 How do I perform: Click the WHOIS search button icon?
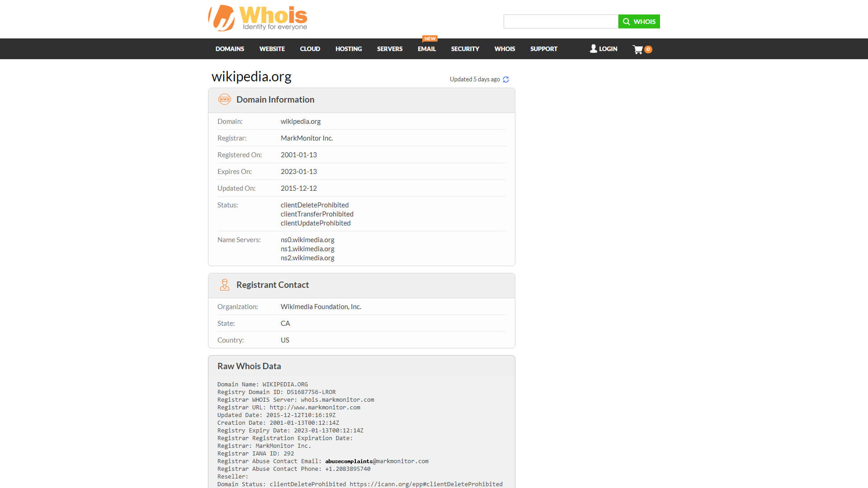[626, 21]
